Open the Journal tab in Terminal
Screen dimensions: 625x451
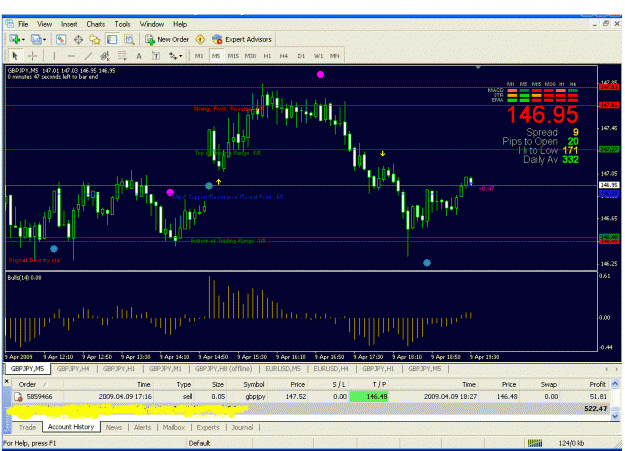(242, 427)
